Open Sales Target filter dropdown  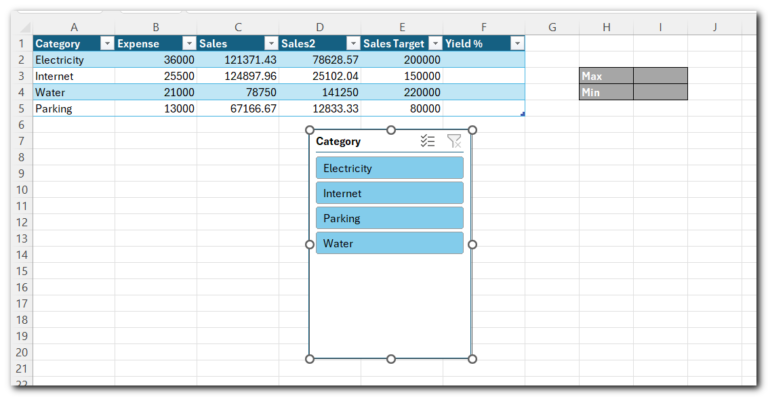(435, 44)
